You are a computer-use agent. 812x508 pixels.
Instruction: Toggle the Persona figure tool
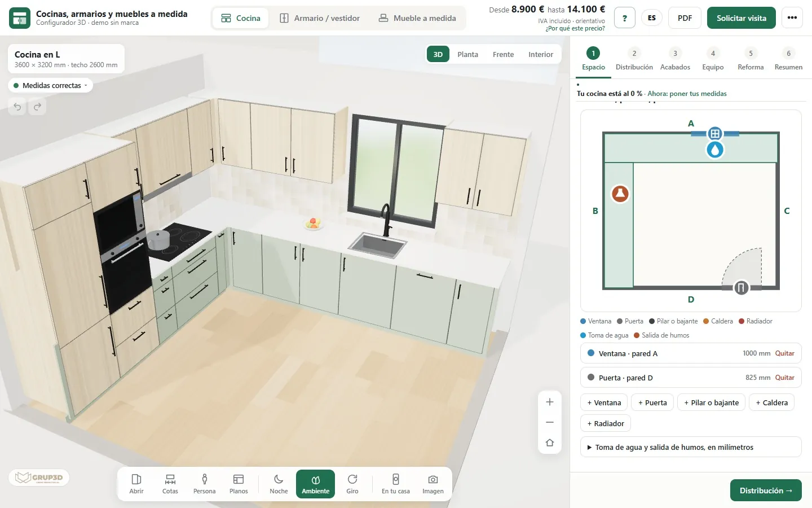pos(205,484)
